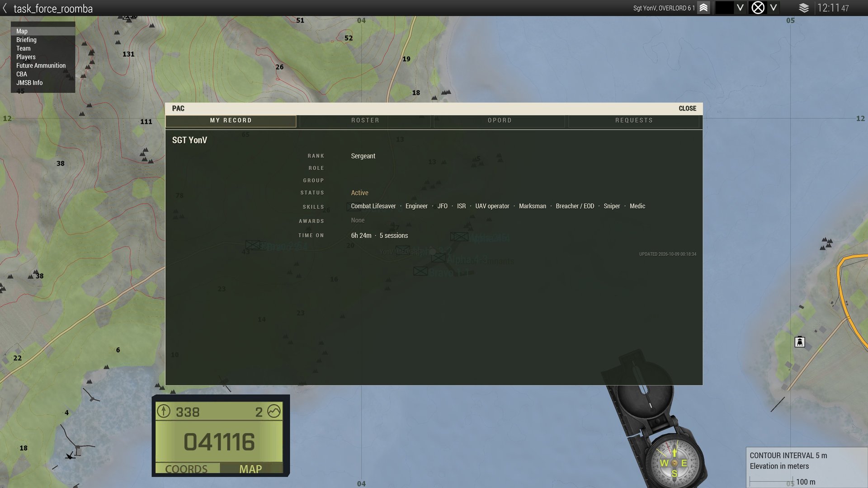Open the Requests tab
868x488 pixels.
[634, 121]
